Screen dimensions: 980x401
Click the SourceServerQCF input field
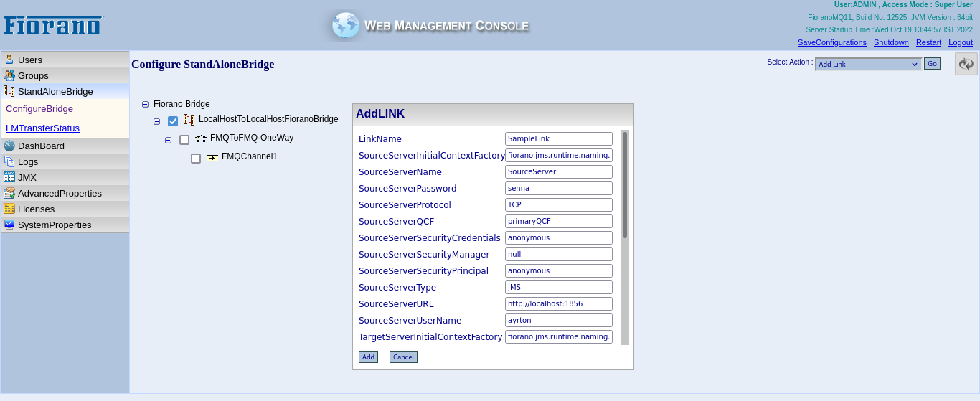pyautogui.click(x=559, y=221)
